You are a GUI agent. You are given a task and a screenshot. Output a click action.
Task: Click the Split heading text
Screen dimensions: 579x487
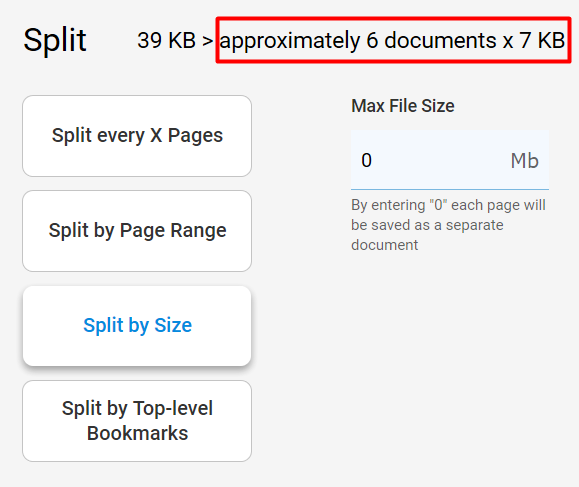click(55, 40)
